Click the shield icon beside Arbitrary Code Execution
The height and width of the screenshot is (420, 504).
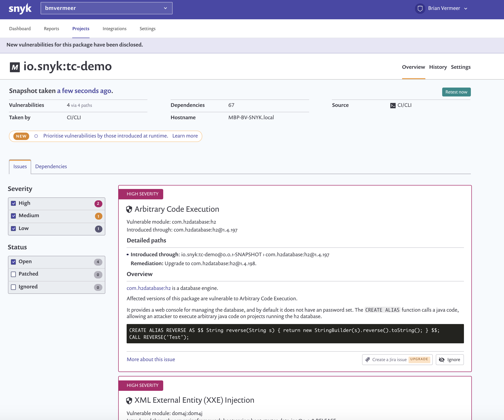pyautogui.click(x=129, y=209)
